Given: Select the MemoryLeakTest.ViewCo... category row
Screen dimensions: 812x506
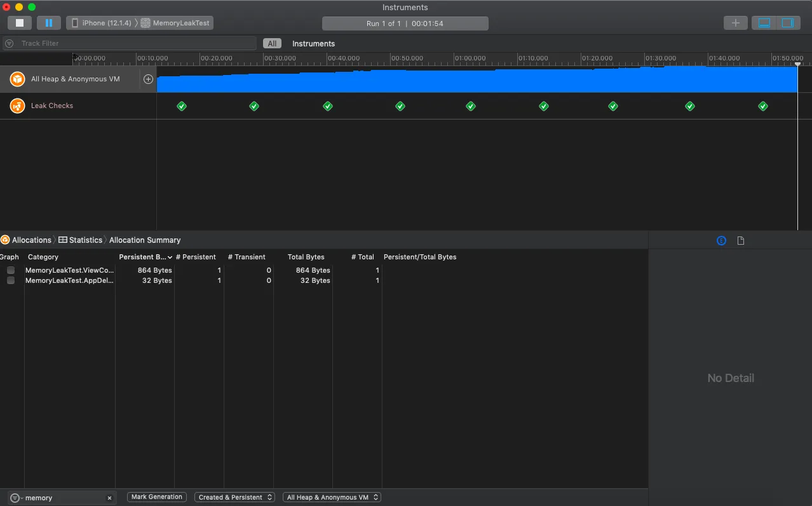Looking at the screenshot, I should (x=70, y=270).
